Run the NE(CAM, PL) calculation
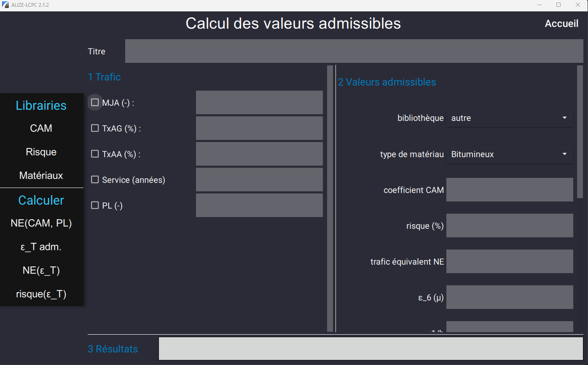The image size is (588, 365). pos(41,223)
